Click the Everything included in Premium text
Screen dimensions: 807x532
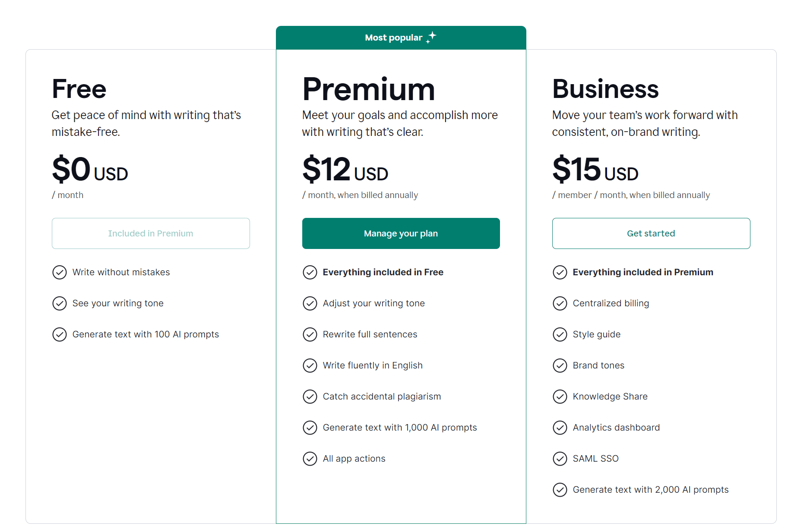[643, 272]
